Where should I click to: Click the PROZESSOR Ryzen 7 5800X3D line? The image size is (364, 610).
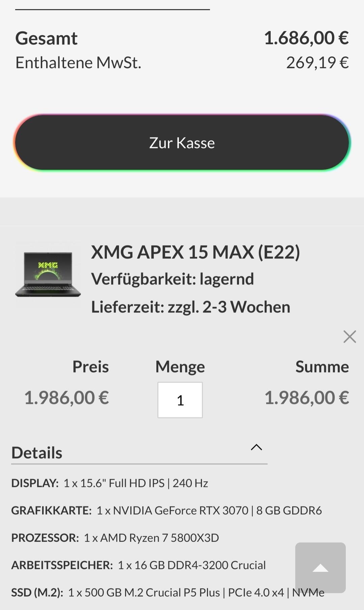pos(115,538)
